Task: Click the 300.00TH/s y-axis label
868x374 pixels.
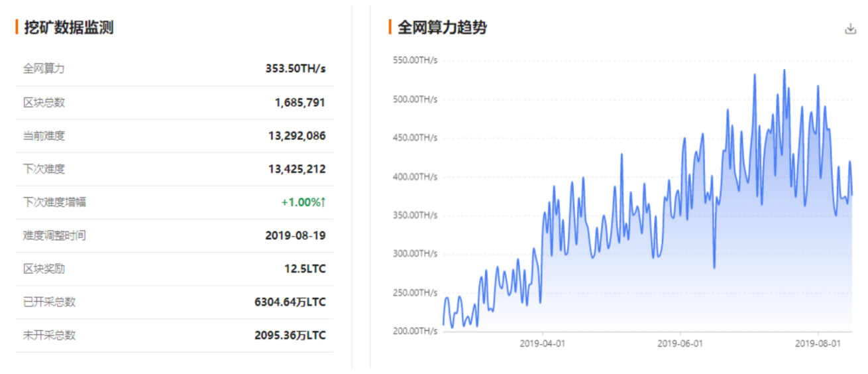Action: pyautogui.click(x=414, y=253)
